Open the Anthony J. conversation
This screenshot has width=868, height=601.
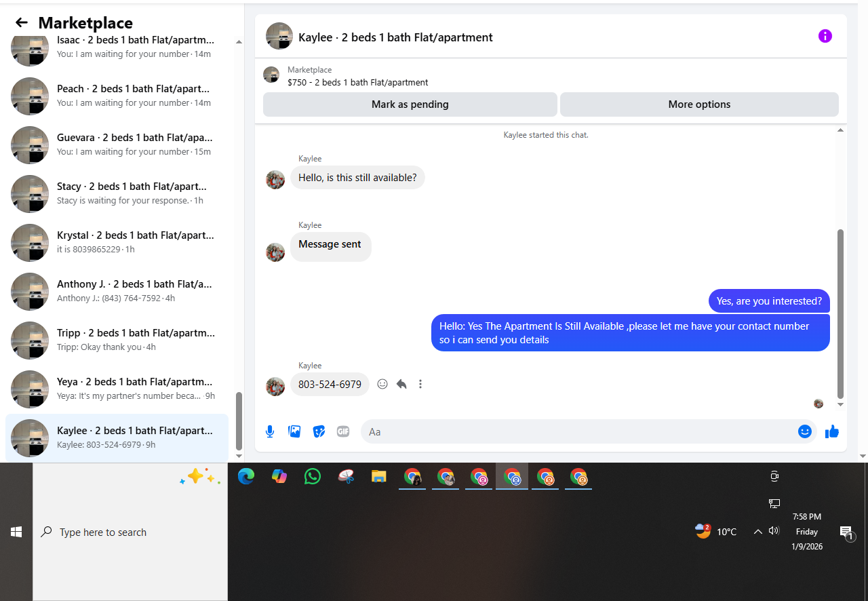[117, 292]
